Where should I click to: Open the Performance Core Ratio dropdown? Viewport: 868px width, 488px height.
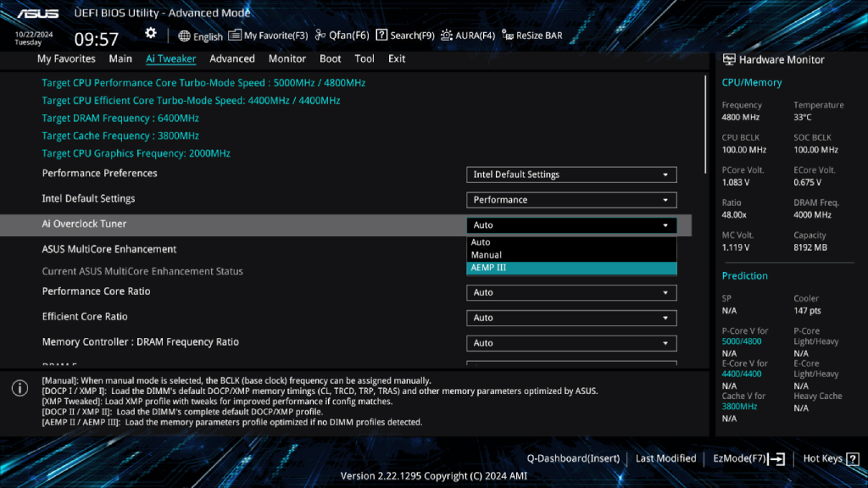tap(571, 292)
